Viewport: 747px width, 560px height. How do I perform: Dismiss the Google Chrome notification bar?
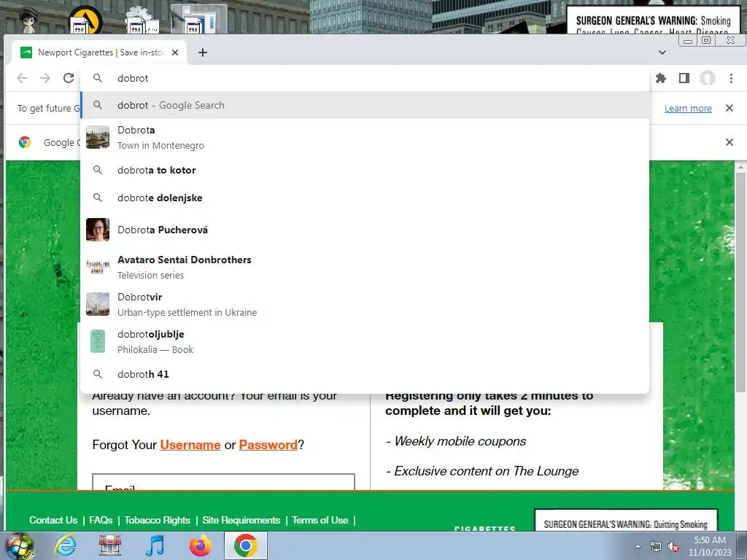[x=729, y=142]
